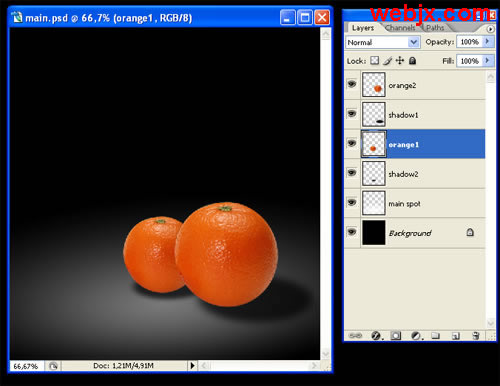The width and height of the screenshot is (500, 386).
Task: Add a layer mask
Action: (396, 336)
